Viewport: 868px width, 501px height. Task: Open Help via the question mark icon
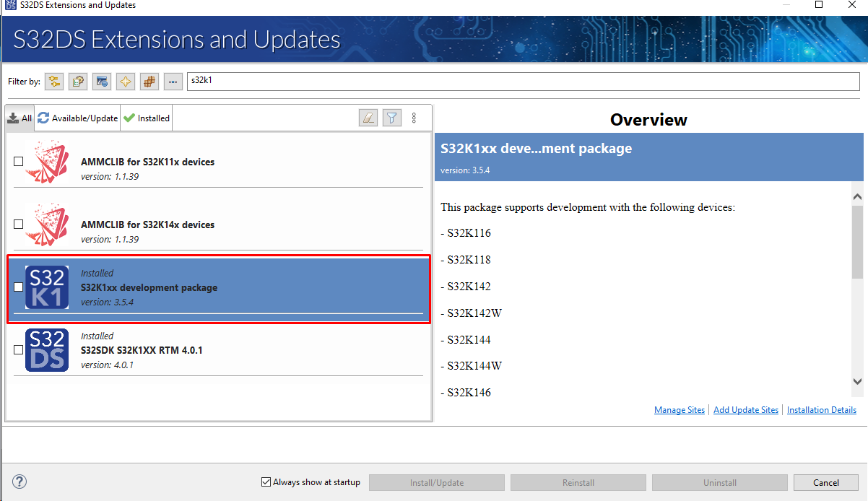[19, 481]
